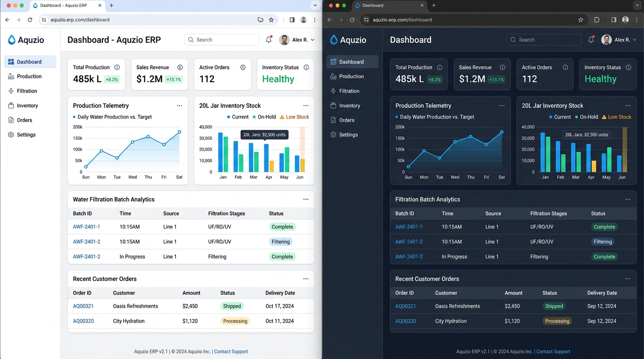The image size is (644, 359).
Task: Open the side panel icon in light browser toolbar
Action: pos(292,20)
